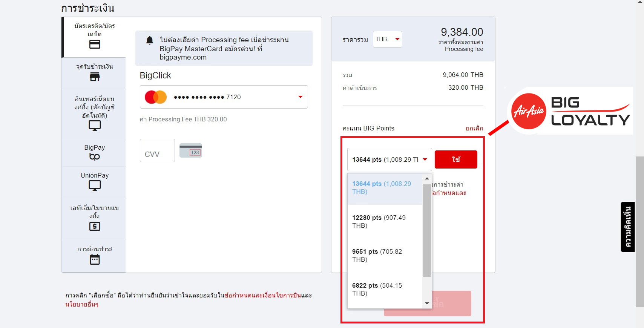Click the internet banking monitor icon

click(94, 126)
